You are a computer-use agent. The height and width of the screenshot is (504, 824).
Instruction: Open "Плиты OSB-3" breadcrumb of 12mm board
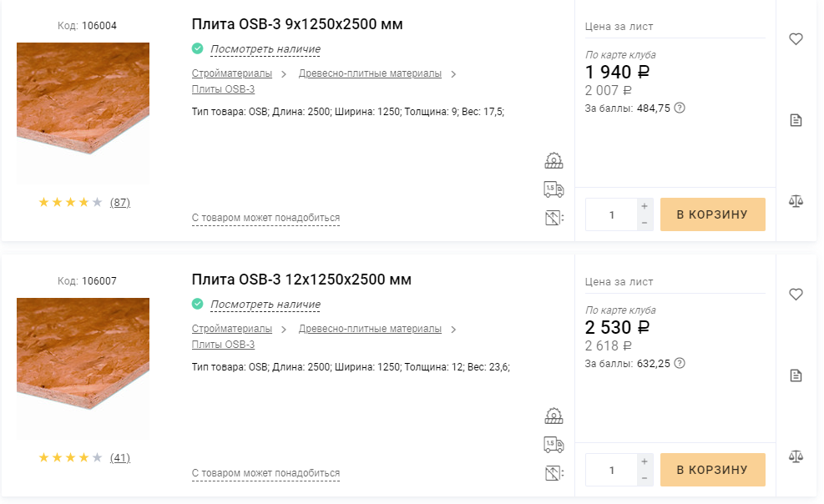(223, 345)
